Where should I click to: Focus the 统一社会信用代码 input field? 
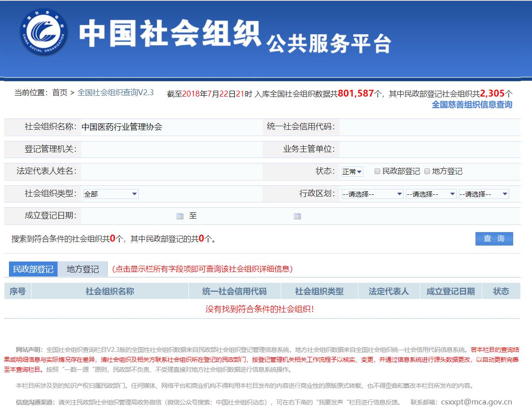tap(430, 127)
